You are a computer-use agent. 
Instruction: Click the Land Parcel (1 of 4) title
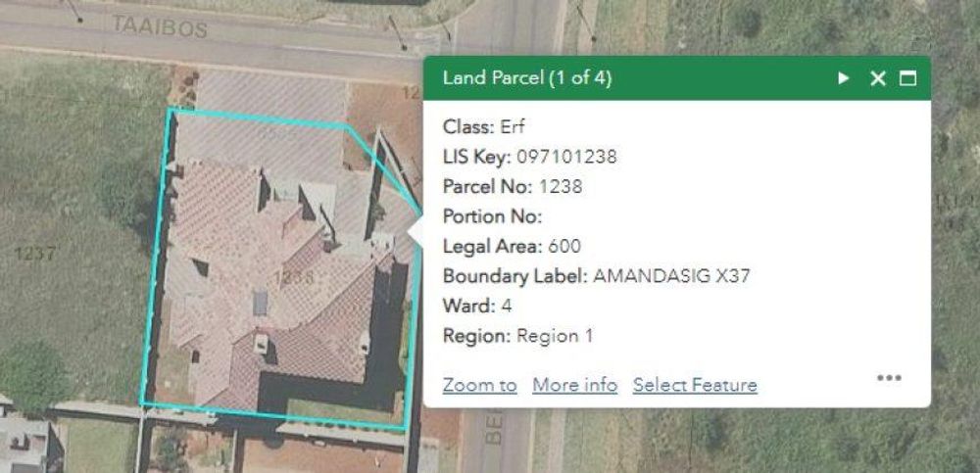(527, 78)
